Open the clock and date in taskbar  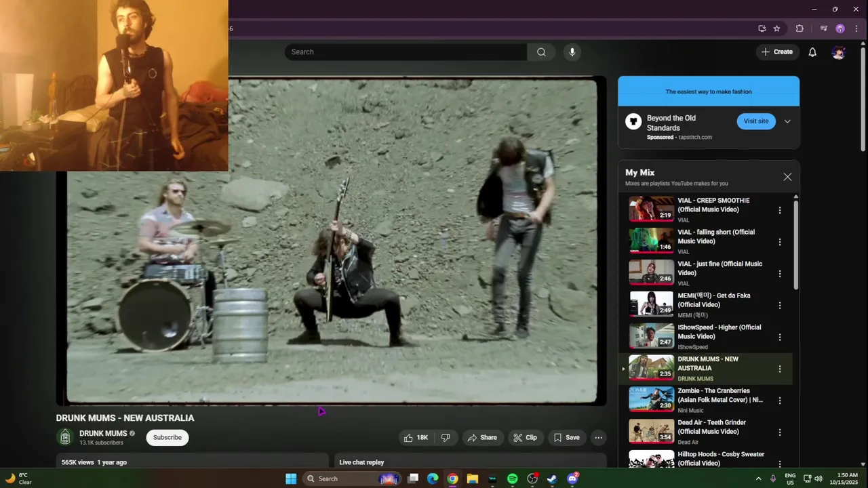click(x=847, y=479)
